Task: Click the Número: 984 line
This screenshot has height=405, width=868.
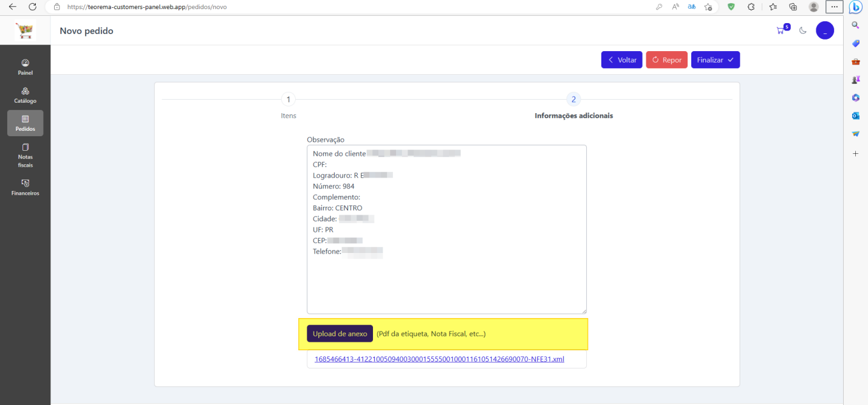Action: [333, 186]
